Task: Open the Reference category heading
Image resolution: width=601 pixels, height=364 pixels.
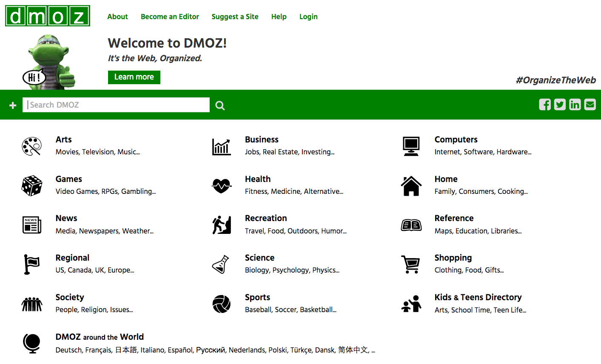Action: [454, 218]
